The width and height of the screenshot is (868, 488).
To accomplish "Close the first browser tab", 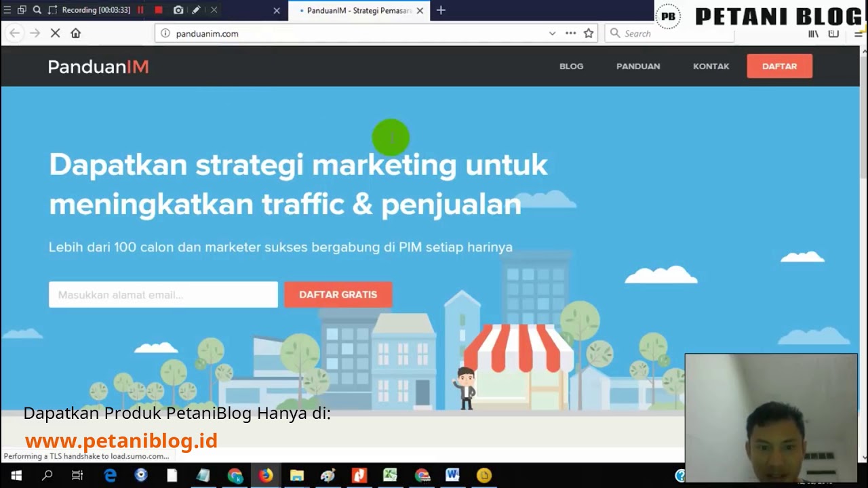I will [x=277, y=11].
